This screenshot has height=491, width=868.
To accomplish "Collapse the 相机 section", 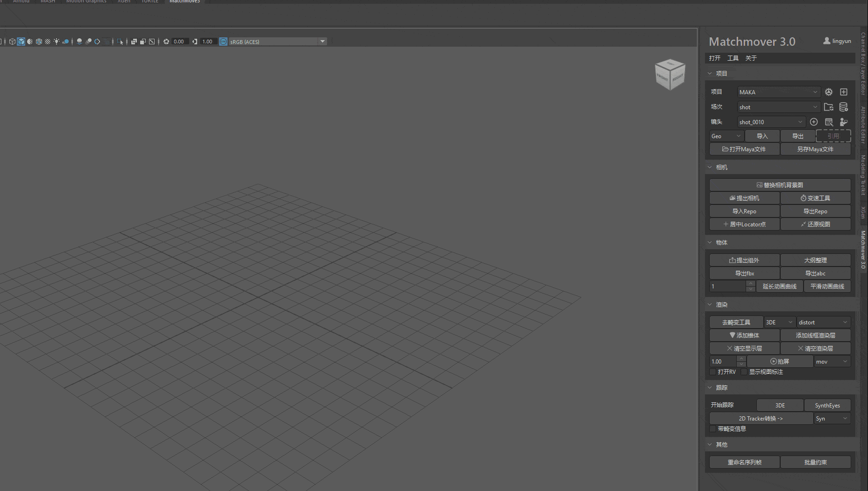I will click(x=710, y=167).
